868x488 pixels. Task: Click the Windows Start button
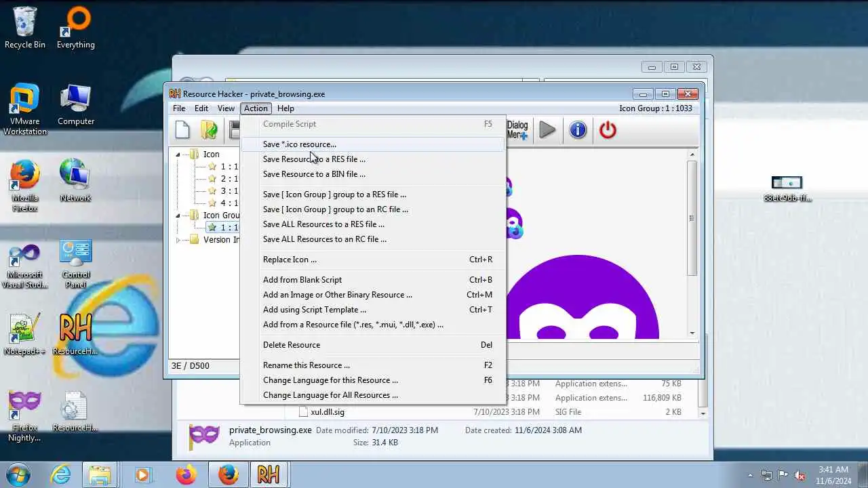coord(18,474)
